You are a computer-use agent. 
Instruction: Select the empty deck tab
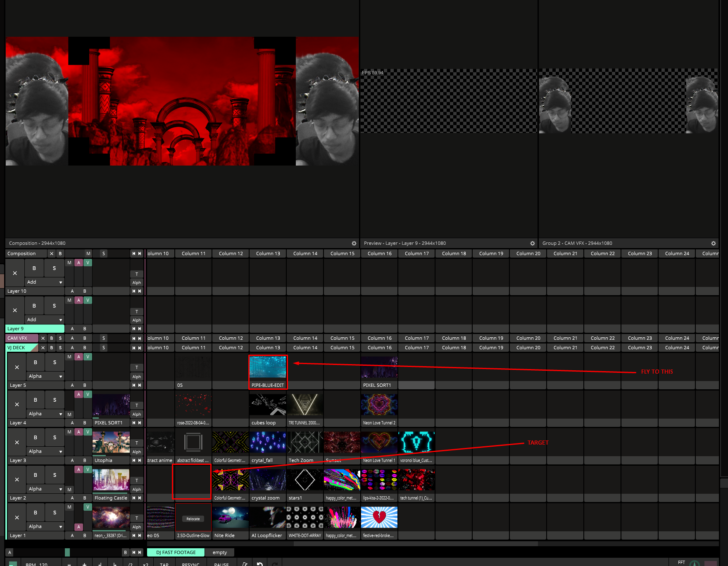click(x=219, y=552)
